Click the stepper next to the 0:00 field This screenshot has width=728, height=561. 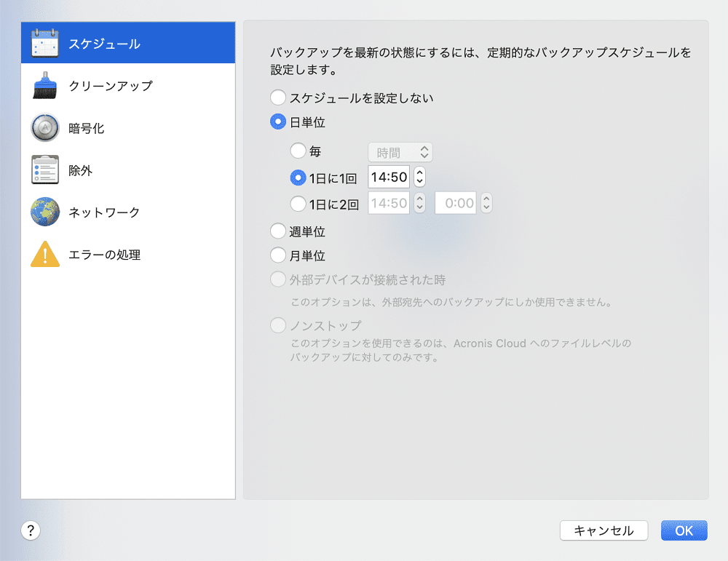[486, 204]
